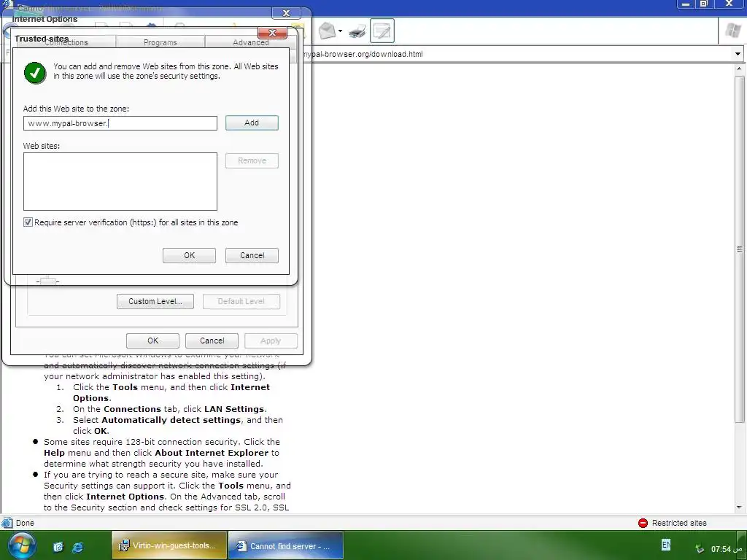The image size is (747, 560).
Task: Click Cancel in the Trusted sites dialog
Action: point(252,255)
